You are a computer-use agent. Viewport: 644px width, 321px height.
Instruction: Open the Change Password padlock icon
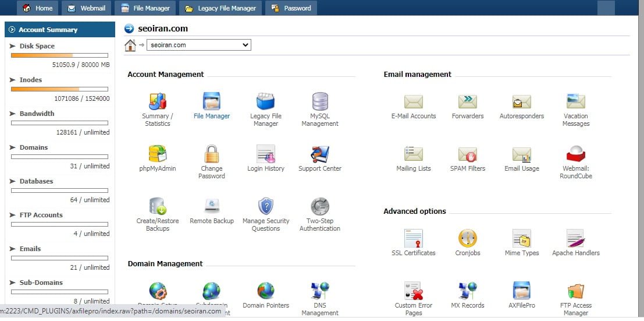pyautogui.click(x=212, y=153)
